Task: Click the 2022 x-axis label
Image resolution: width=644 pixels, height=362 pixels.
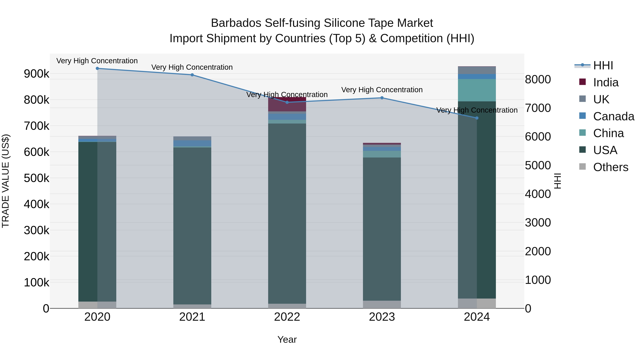Action: (287, 317)
